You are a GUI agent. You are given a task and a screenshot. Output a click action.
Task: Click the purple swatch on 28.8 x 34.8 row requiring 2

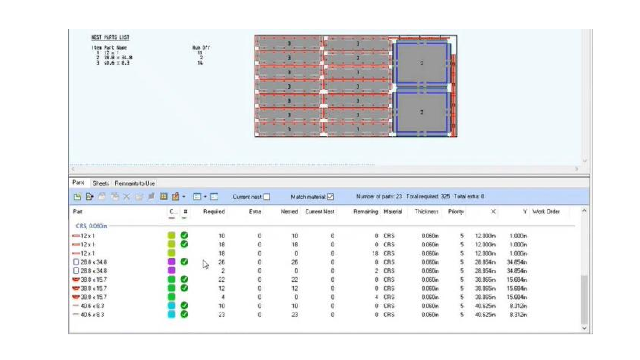click(171, 270)
